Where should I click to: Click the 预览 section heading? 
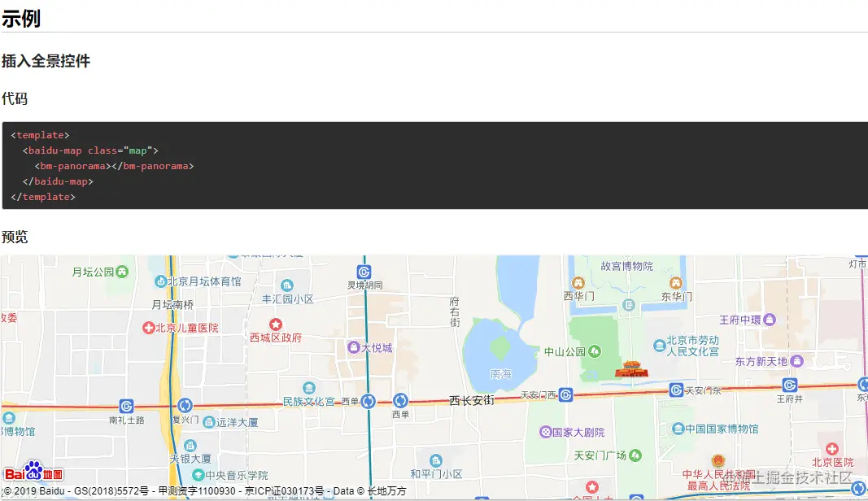pos(15,237)
